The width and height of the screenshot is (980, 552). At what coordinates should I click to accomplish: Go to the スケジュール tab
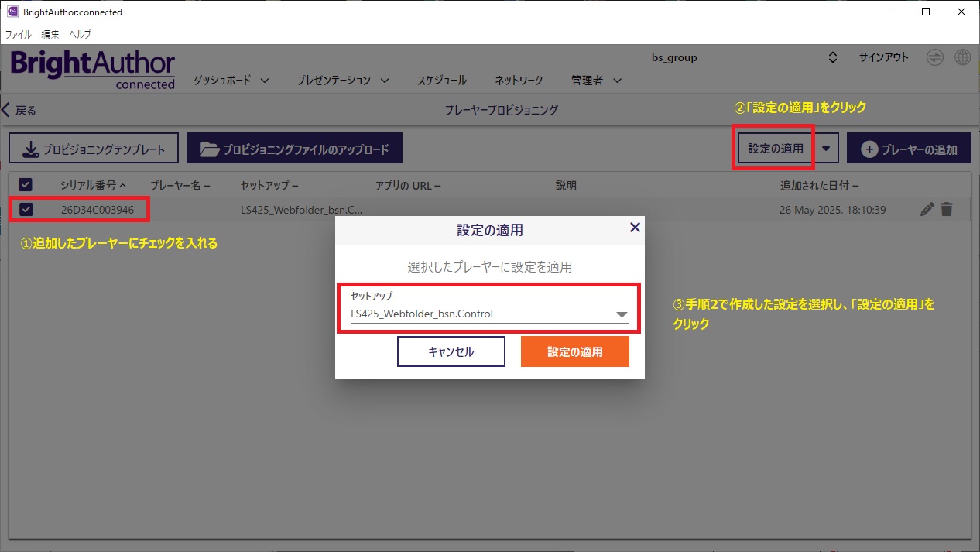pyautogui.click(x=441, y=80)
